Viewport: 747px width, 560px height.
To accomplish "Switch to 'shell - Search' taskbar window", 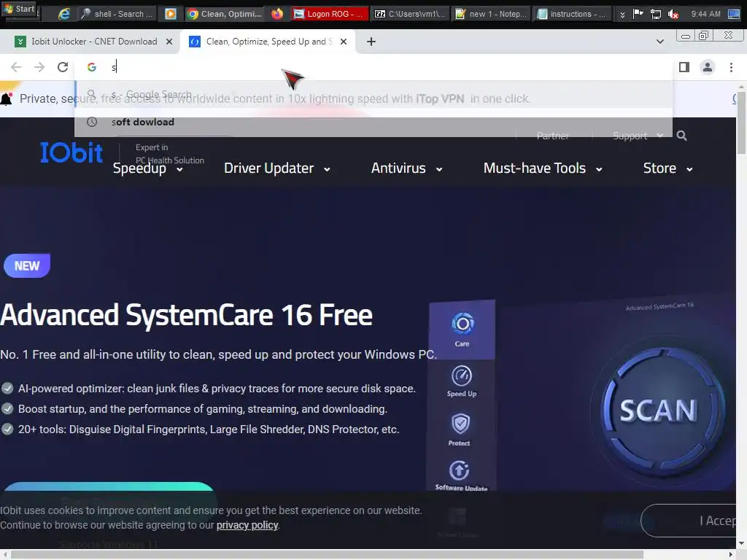I will pyautogui.click(x=117, y=14).
